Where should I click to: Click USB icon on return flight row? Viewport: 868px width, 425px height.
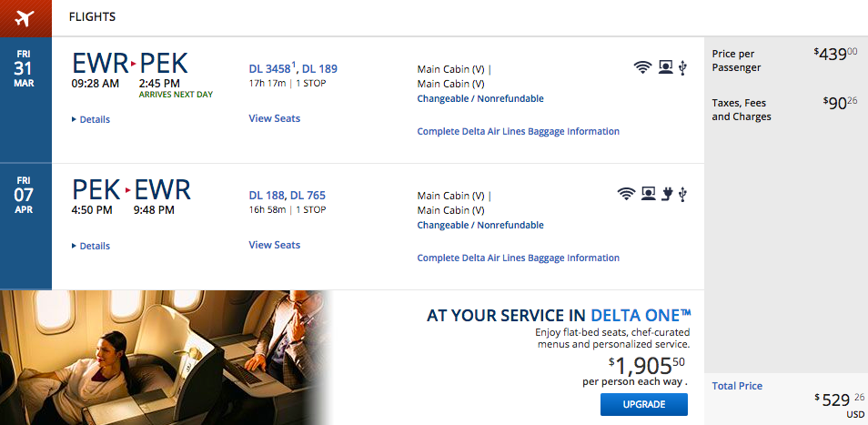click(682, 194)
